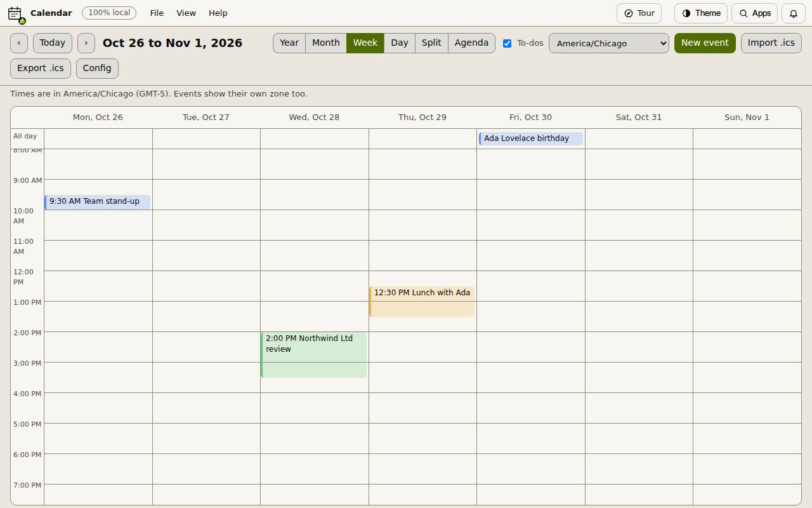Switch to Agenda view
The image size is (812, 508).
(x=471, y=43)
